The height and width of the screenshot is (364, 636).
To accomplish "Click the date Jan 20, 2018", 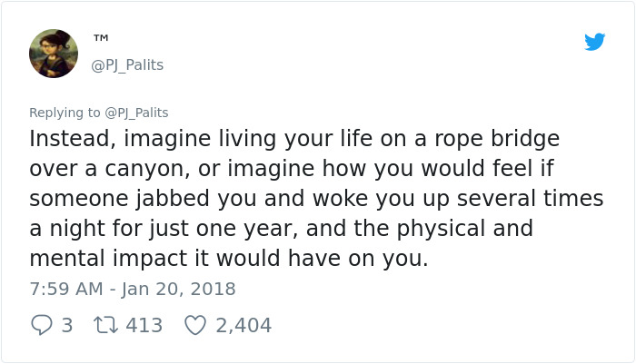I will tap(177, 289).
